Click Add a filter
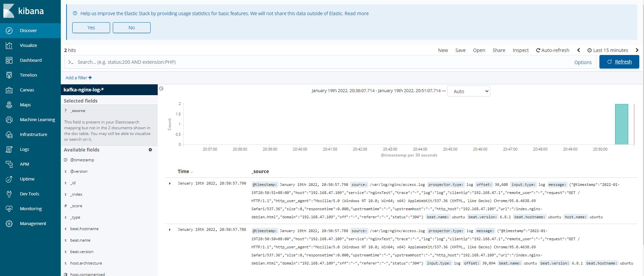This screenshot has height=276, width=644. click(x=76, y=78)
